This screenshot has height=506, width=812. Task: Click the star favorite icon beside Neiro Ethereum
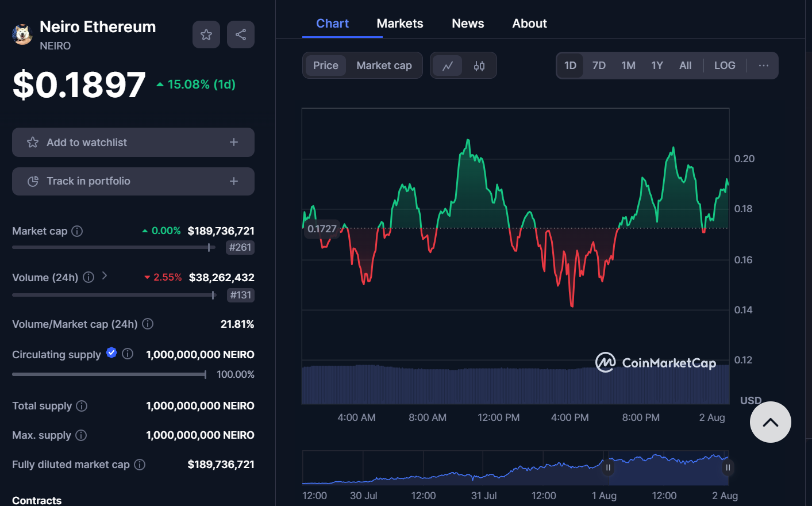206,34
